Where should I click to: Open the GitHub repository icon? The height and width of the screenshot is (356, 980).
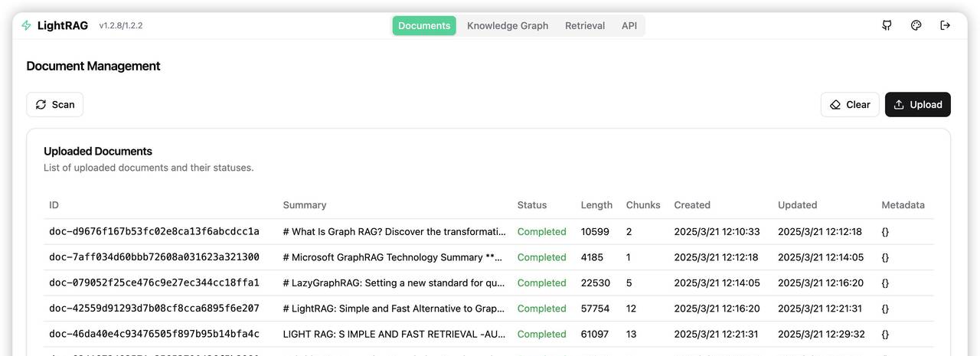887,25
